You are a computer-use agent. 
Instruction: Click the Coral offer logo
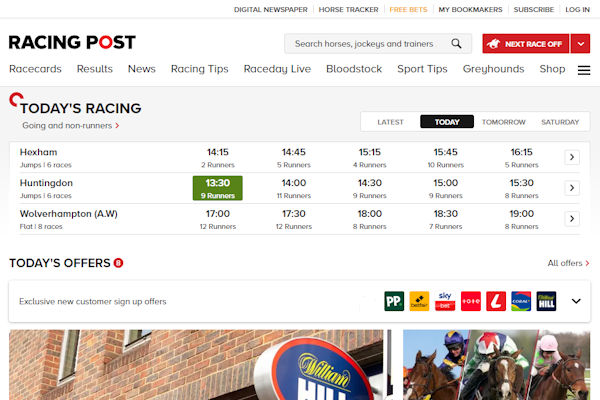coord(521,301)
